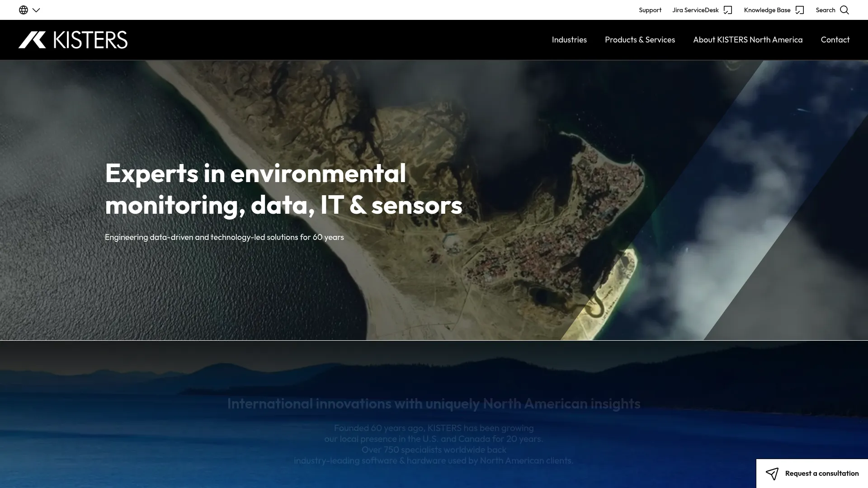
Task: Click the Jira ServiceDesk external link icon
Action: [728, 10]
